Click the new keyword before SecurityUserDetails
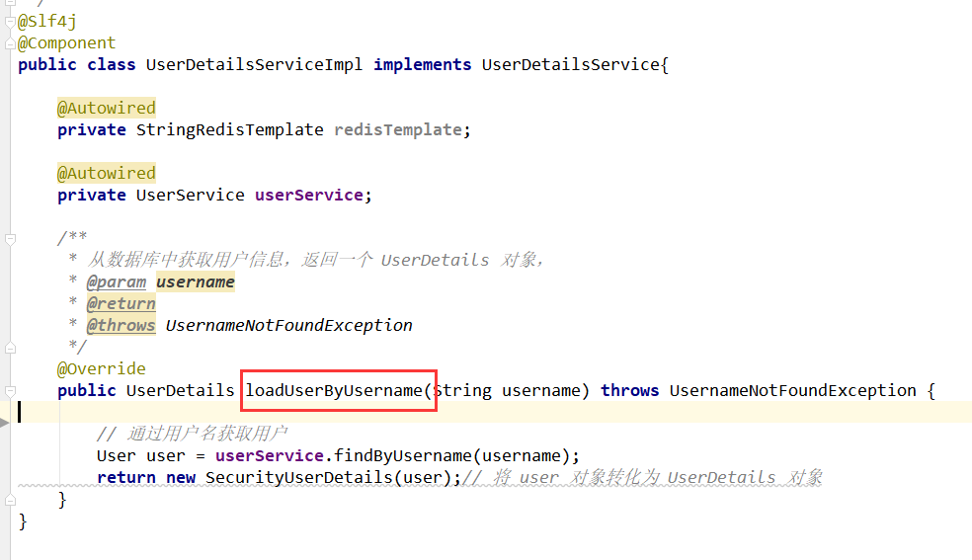This screenshot has width=972, height=560. coord(181,478)
